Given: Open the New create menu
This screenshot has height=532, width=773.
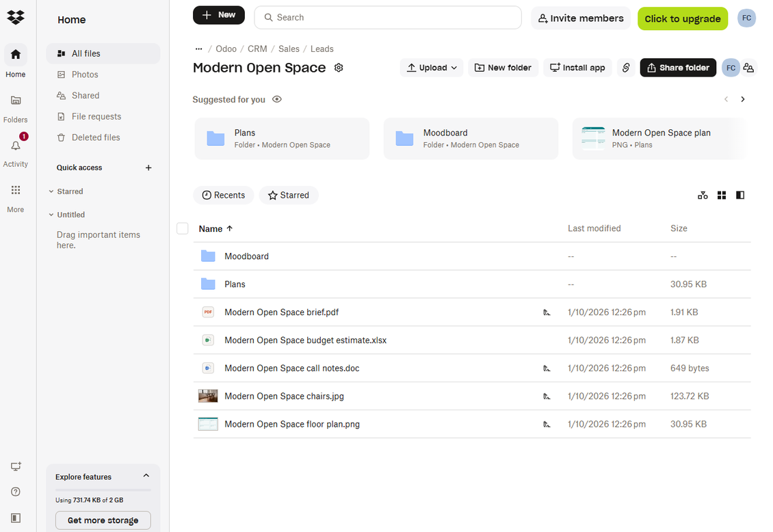Looking at the screenshot, I should coord(218,15).
